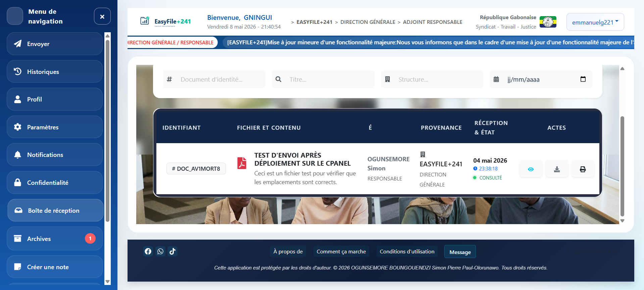Click the content panel vertical scrollbar
Screen dimensions: 644x290
[622, 166]
